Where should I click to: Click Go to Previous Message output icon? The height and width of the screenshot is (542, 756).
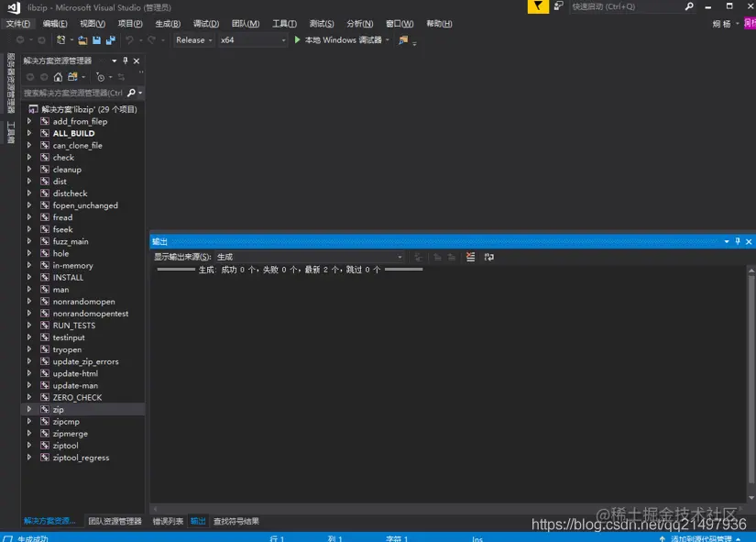tap(437, 257)
